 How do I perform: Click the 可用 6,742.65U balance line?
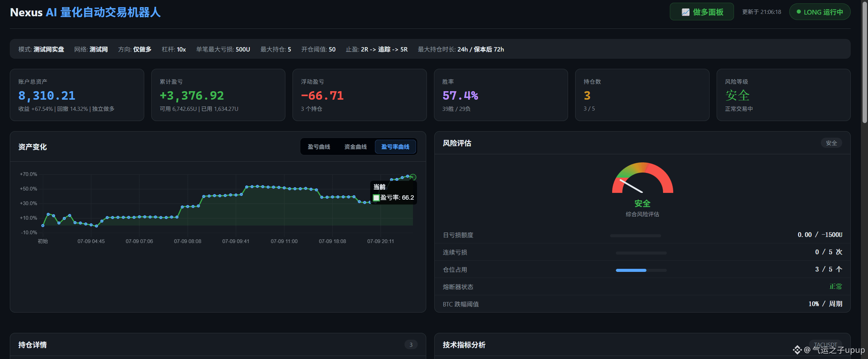[x=199, y=109]
